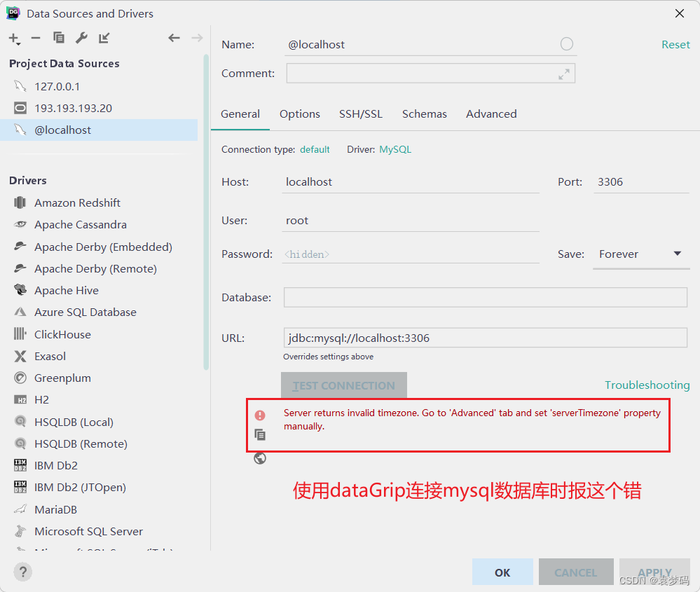Click the add new data source plus icon

point(13,39)
